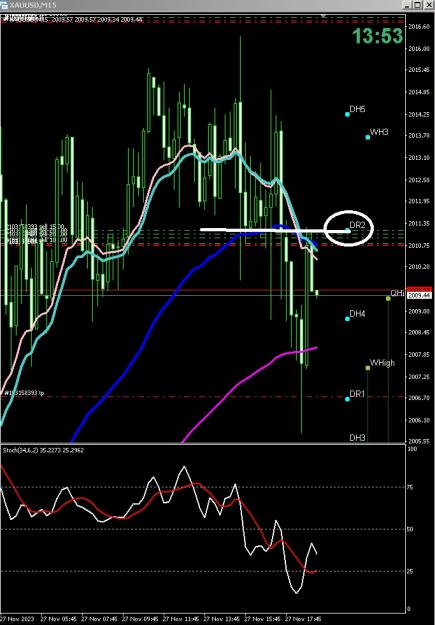
Task: Click the 2007.85 price scale value
Action: (x=419, y=354)
